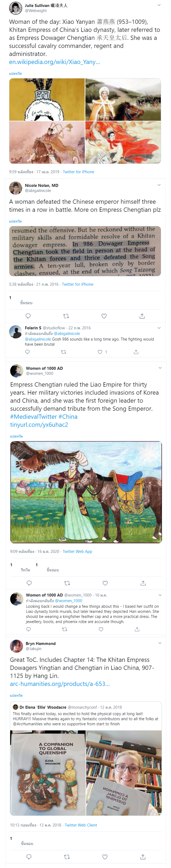Viewport: 171px width, 868px height.
Task: Open the @abigailnicole mention in Folarin's reply
Action: coord(38,339)
